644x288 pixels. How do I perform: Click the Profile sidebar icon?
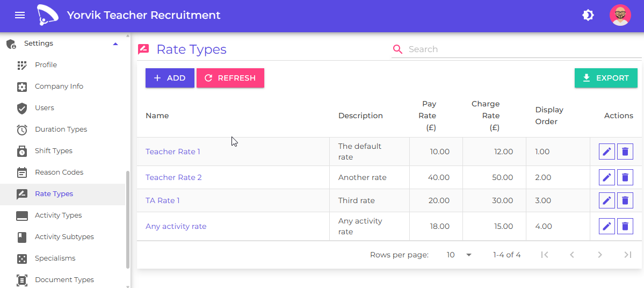pyautogui.click(x=22, y=65)
